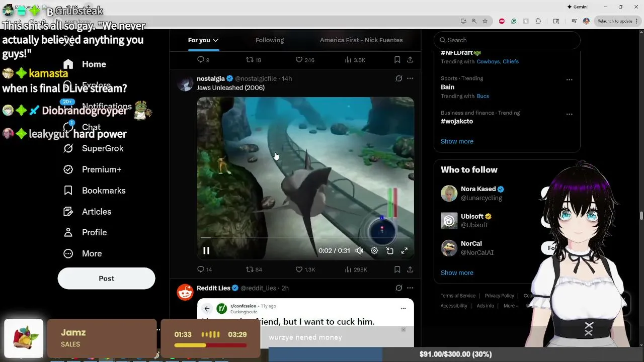The width and height of the screenshot is (644, 362).
Task: Click the Articles icon in the sidebar
Action: click(68, 212)
